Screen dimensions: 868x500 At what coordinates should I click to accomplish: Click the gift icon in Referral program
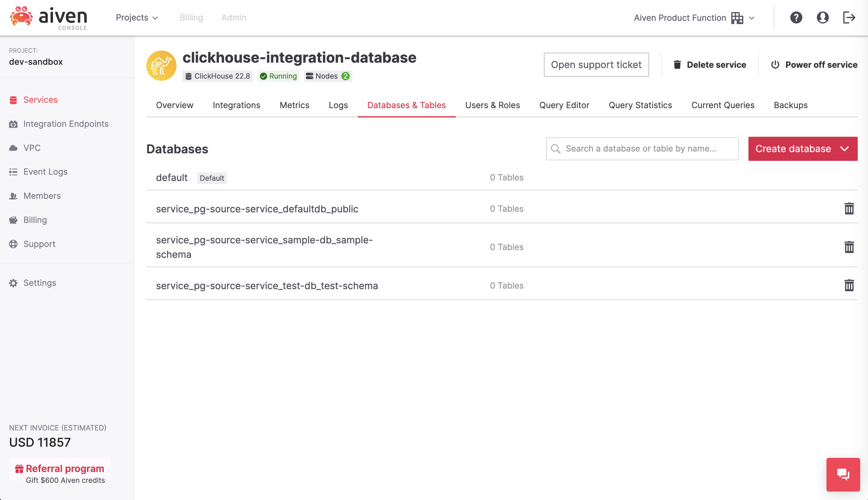tap(19, 468)
